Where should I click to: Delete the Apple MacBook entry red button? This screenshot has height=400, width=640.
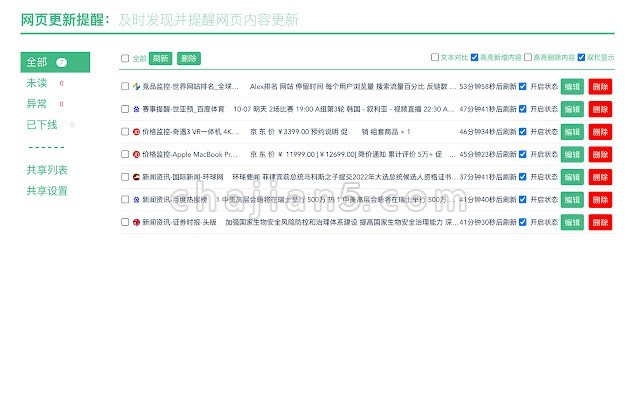click(x=600, y=154)
